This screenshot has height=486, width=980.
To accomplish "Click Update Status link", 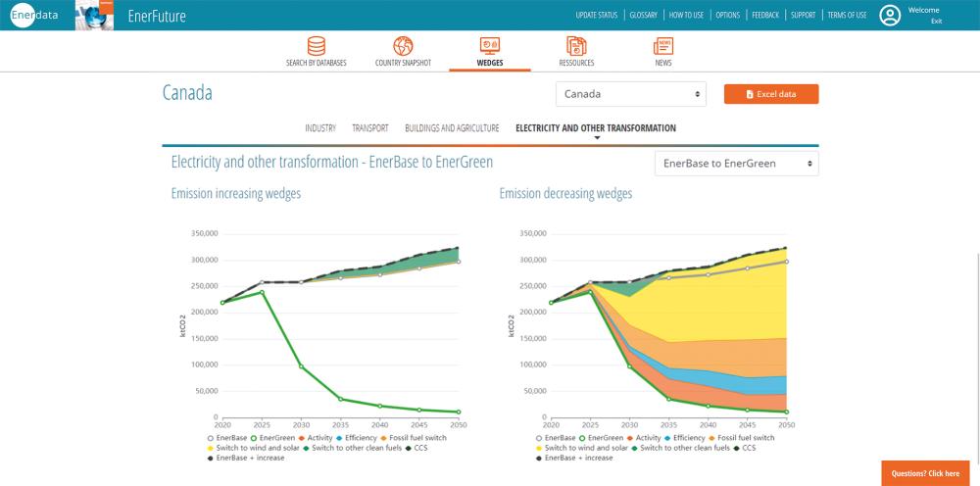I will click(596, 15).
